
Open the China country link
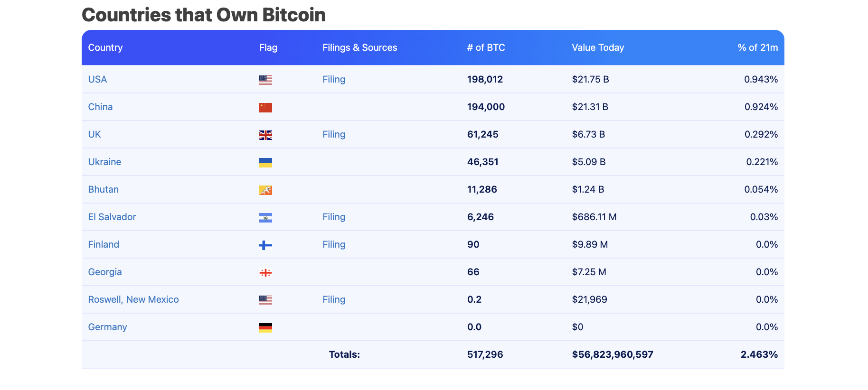100,107
